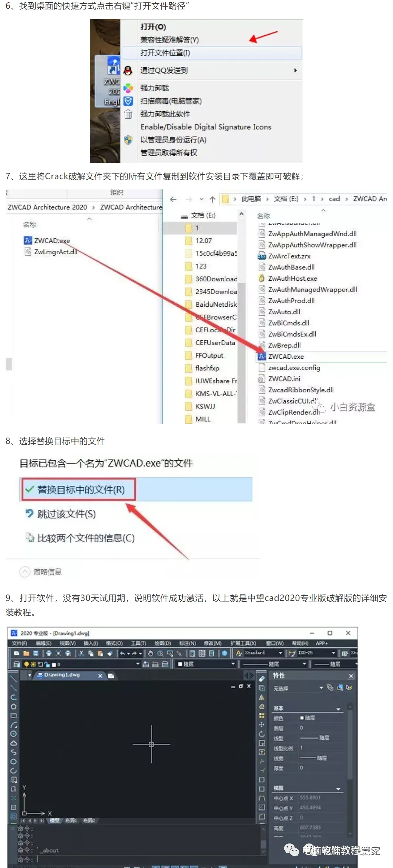Click the Cut scissors icon in toolbar
The image size is (393, 868).
pyautogui.click(x=81, y=653)
